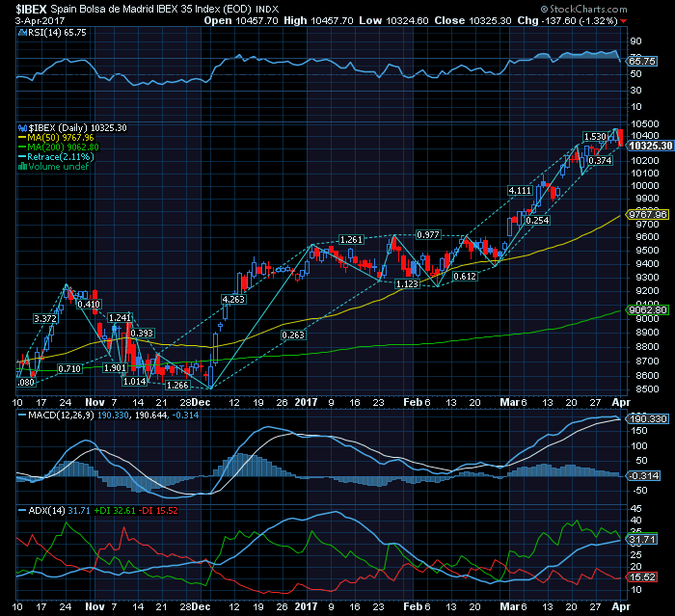675x616 pixels.
Task: Click the 9767.96 yellow MA axis tag
Action: pyautogui.click(x=647, y=214)
